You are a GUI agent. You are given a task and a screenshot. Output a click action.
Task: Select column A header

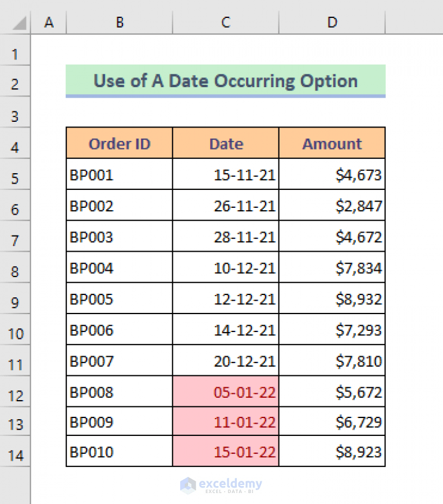(49, 22)
